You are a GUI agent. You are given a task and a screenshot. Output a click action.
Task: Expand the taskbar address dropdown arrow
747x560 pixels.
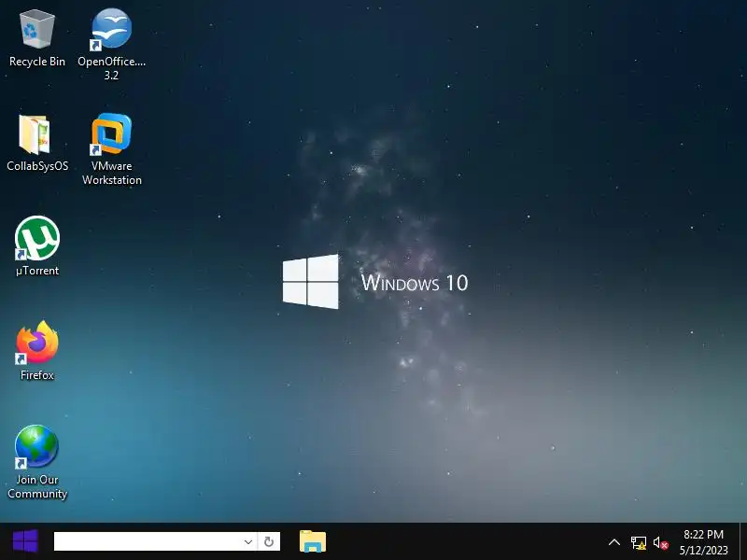point(247,542)
